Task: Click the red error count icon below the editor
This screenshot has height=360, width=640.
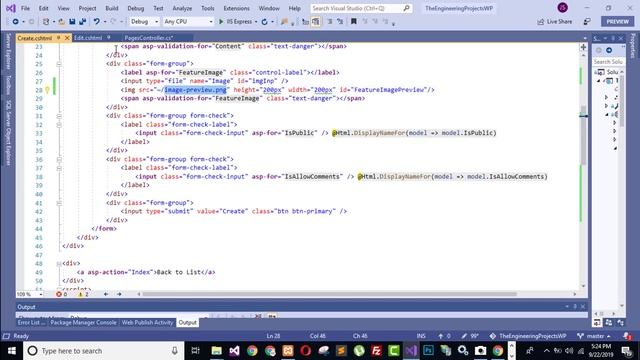Action: [59, 294]
